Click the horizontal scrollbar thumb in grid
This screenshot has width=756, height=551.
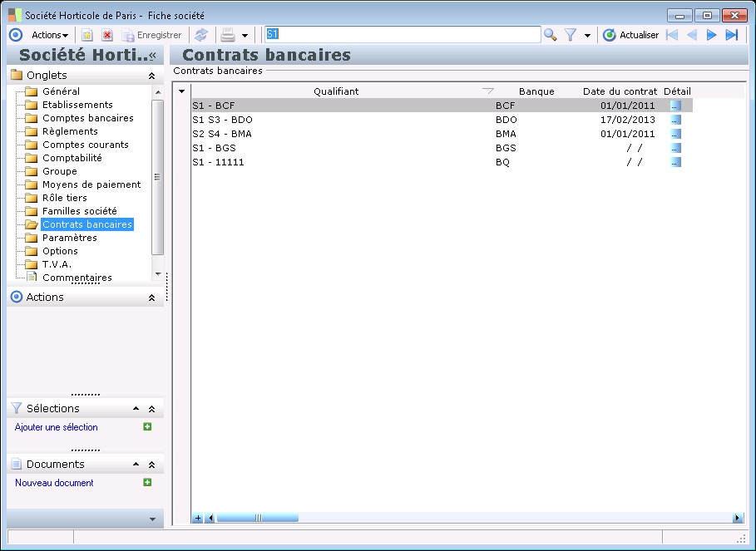pos(257,518)
